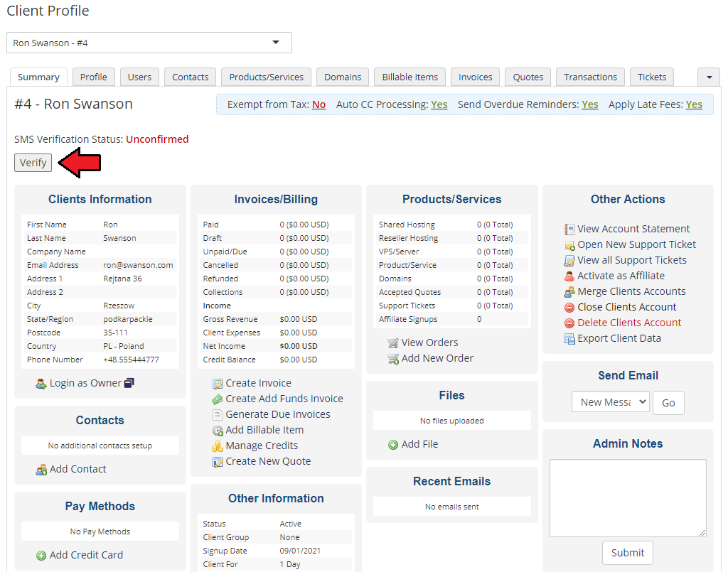Open the Create Invoice link

click(258, 383)
